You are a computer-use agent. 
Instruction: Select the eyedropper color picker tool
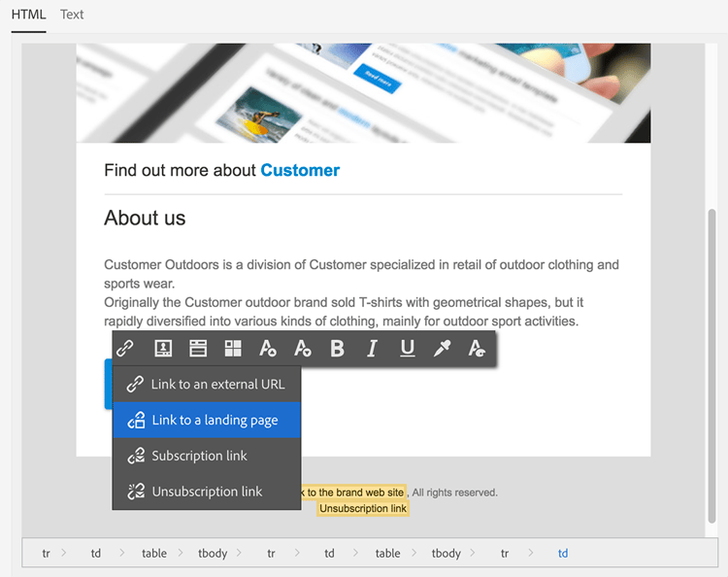tap(442, 348)
